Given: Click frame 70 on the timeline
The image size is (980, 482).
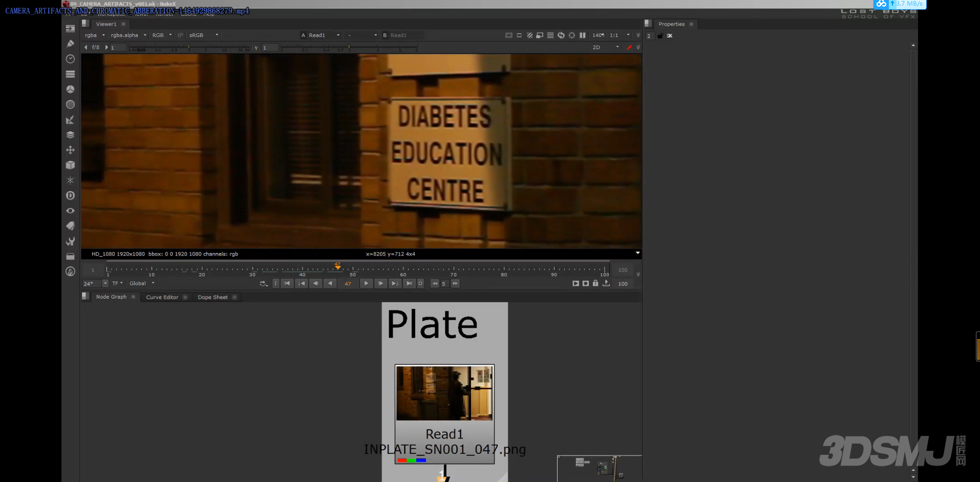Looking at the screenshot, I should [x=453, y=269].
